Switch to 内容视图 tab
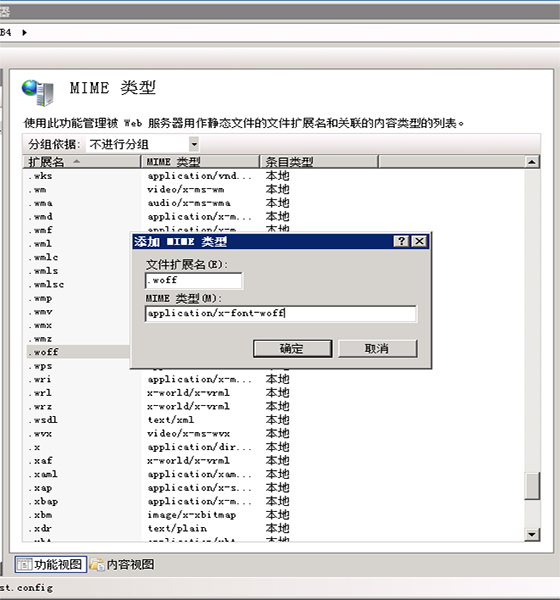The height and width of the screenshot is (600, 560). click(x=122, y=564)
